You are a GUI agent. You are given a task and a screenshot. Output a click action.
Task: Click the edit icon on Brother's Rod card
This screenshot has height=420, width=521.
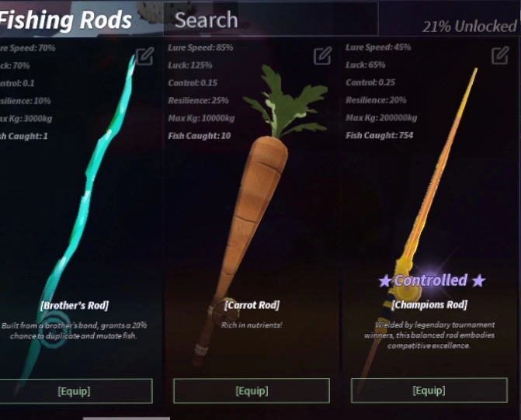click(x=144, y=57)
